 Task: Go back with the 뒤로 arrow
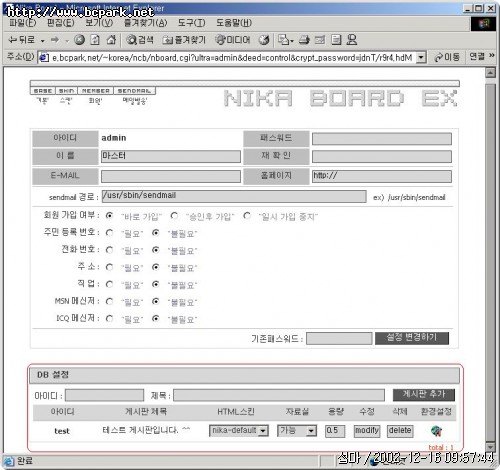pos(21,40)
